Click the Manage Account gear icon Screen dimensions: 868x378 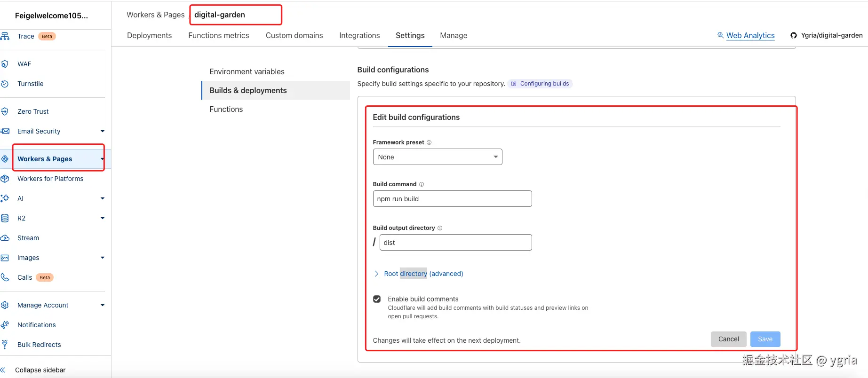(x=5, y=305)
